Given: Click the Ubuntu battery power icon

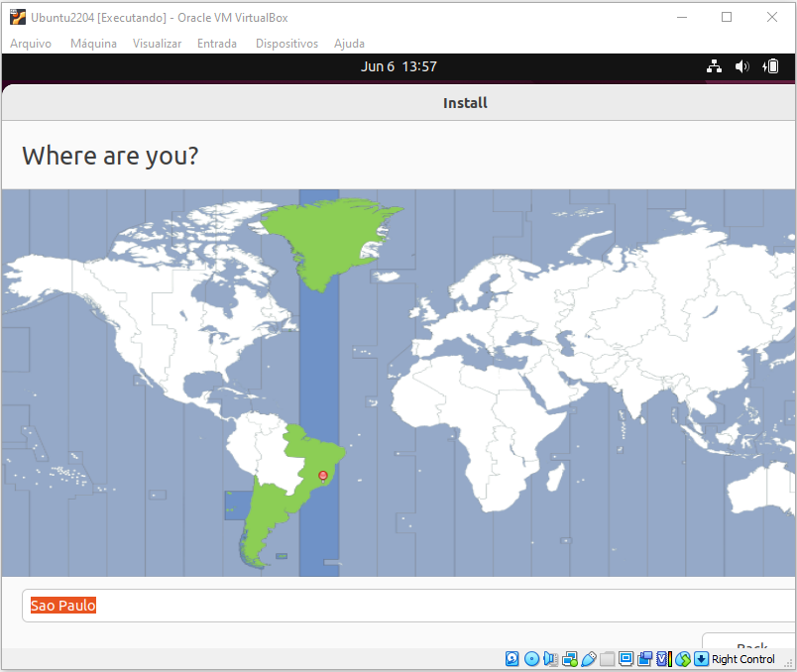Looking at the screenshot, I should (770, 66).
